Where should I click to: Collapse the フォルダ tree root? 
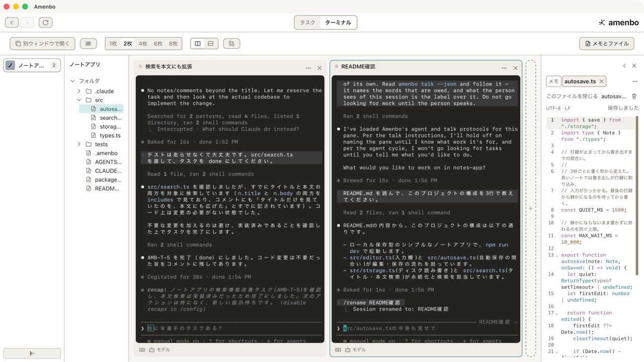click(x=73, y=81)
